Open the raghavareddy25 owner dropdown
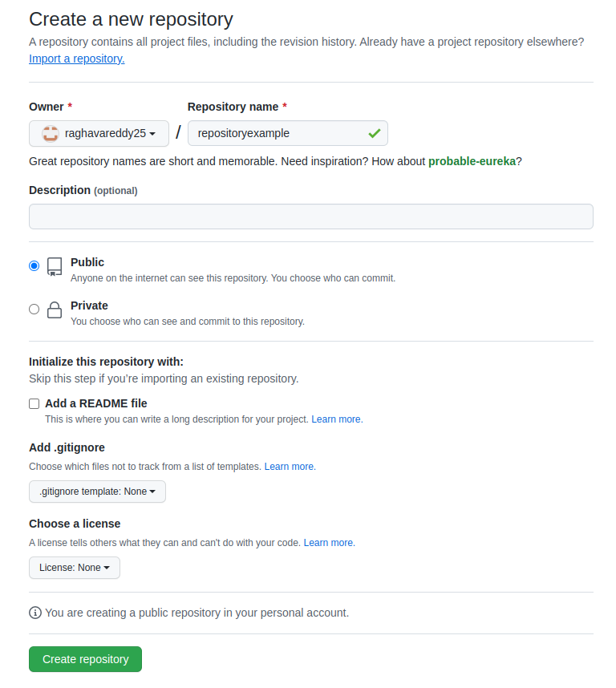Screen dimensions: 616x688 click(x=99, y=133)
